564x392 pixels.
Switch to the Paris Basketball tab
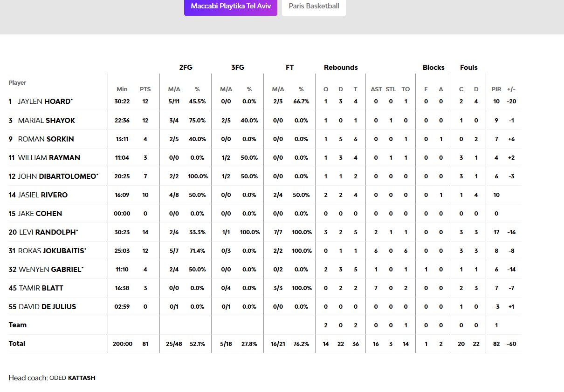[314, 7]
